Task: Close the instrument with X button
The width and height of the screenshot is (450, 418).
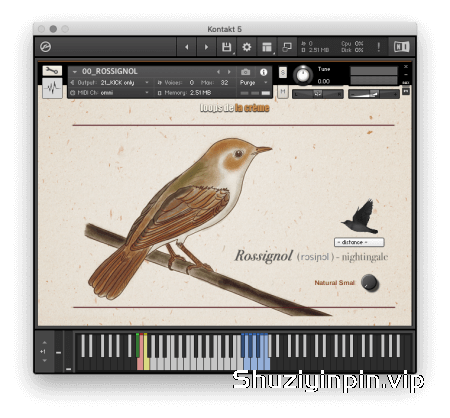Action: click(x=406, y=67)
